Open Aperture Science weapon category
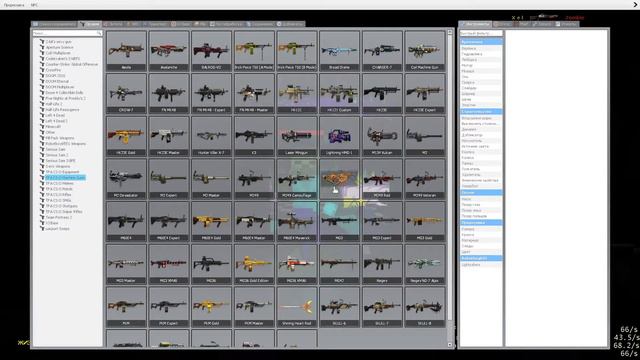The image size is (640, 360). [60, 47]
